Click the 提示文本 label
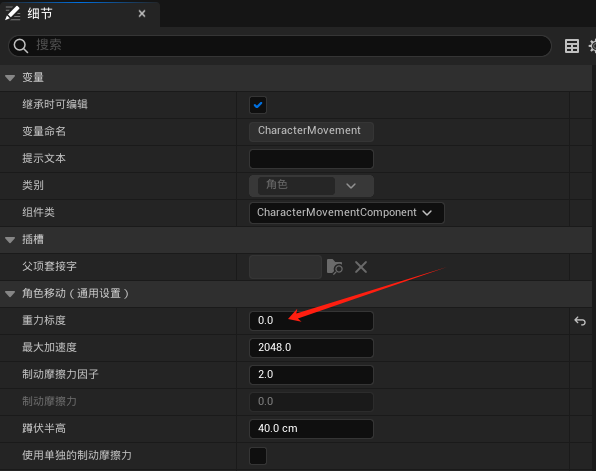The width and height of the screenshot is (596, 471). pyautogui.click(x=44, y=158)
